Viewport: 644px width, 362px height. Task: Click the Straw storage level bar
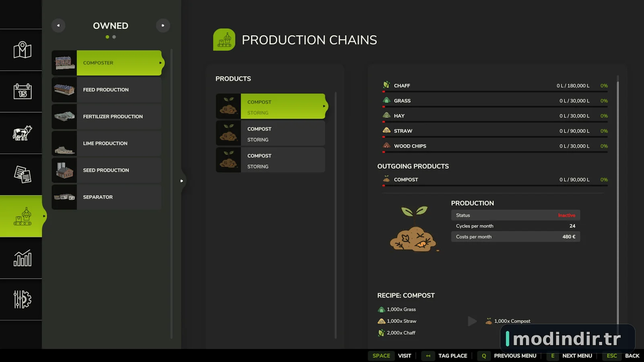point(495,137)
